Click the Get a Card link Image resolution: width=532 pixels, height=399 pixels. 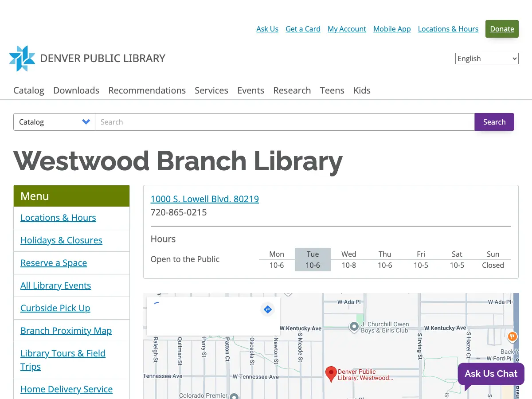(303, 29)
